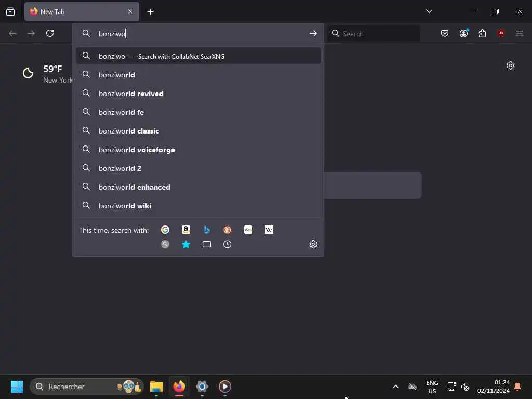Click the 59°F weather temperature

click(52, 69)
